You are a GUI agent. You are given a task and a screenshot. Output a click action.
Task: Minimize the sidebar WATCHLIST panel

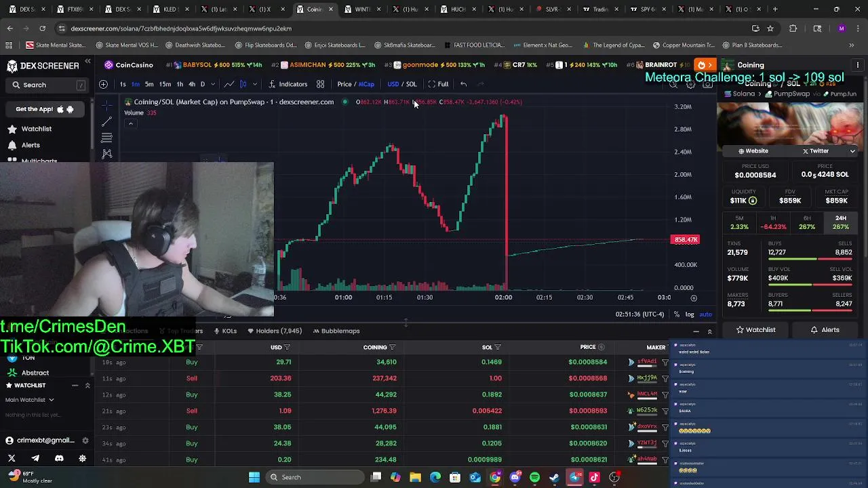(x=75, y=386)
